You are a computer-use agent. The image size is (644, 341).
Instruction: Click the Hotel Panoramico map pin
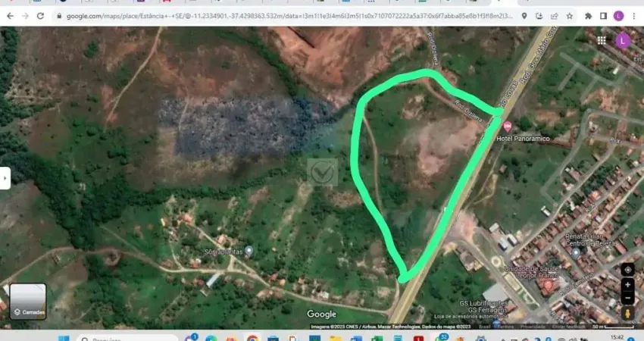pyautogui.click(x=507, y=125)
